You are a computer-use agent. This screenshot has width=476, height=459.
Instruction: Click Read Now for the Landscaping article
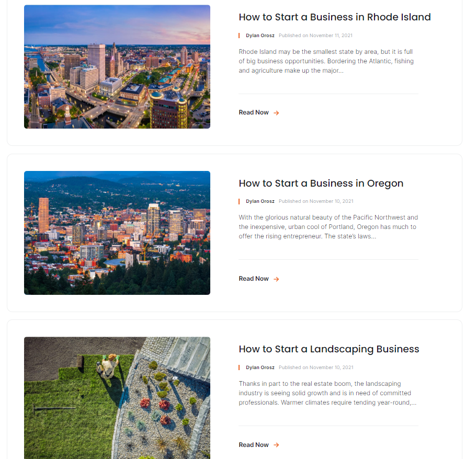tap(254, 445)
